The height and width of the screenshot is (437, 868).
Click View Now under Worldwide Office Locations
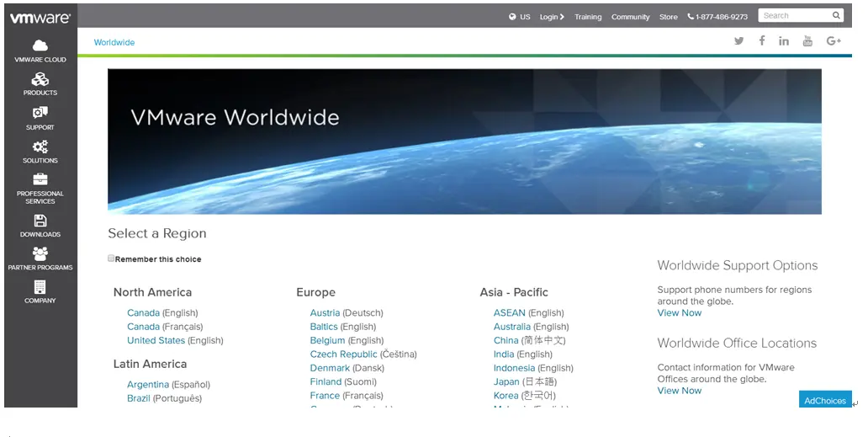(680, 391)
